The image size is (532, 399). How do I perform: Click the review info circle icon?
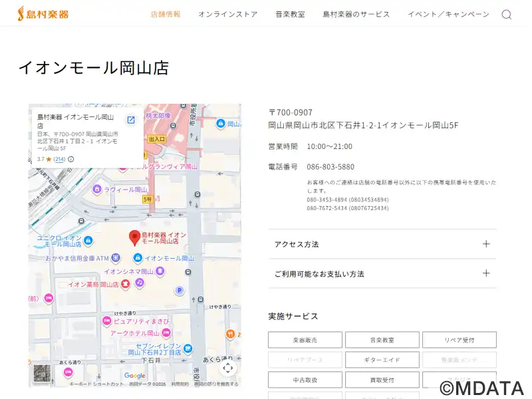pos(71,160)
